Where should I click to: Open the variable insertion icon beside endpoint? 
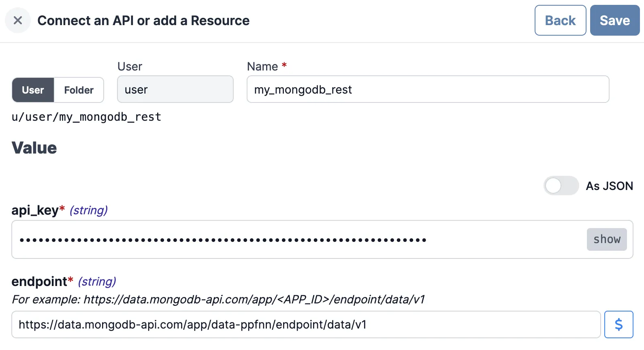618,324
